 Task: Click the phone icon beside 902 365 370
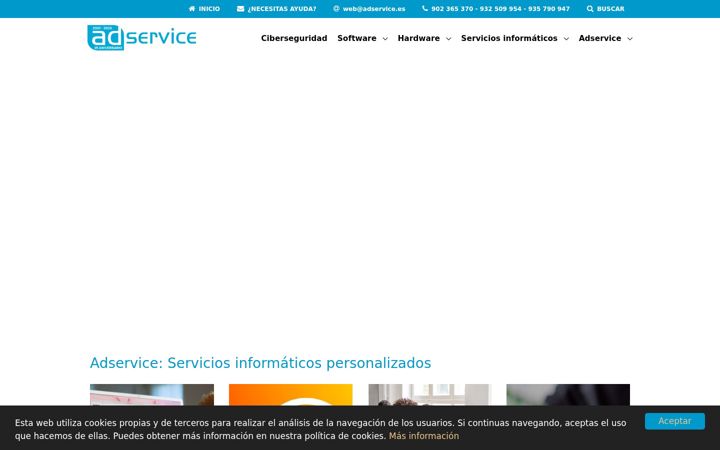pos(425,9)
